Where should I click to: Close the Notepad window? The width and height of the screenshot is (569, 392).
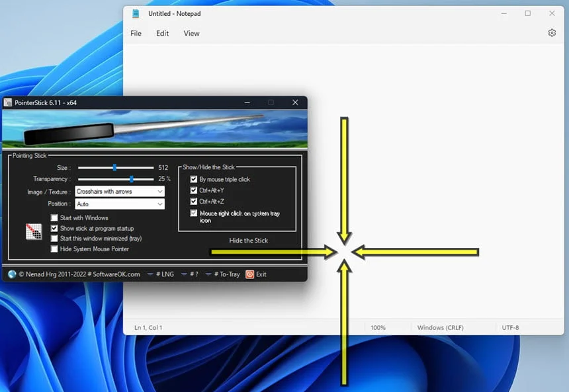click(552, 13)
